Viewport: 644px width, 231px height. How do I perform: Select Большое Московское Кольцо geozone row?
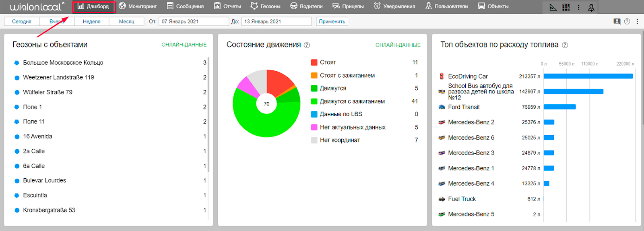63,63
